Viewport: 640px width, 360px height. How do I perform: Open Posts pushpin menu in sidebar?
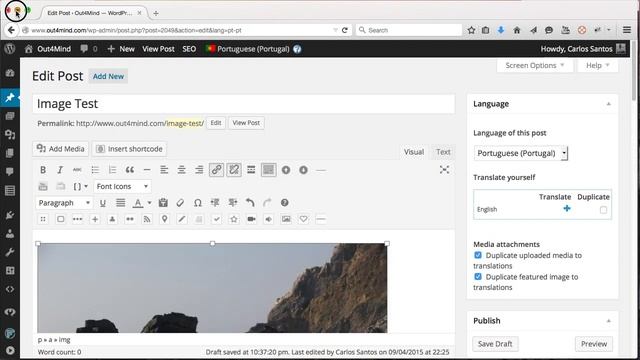pos(10,98)
